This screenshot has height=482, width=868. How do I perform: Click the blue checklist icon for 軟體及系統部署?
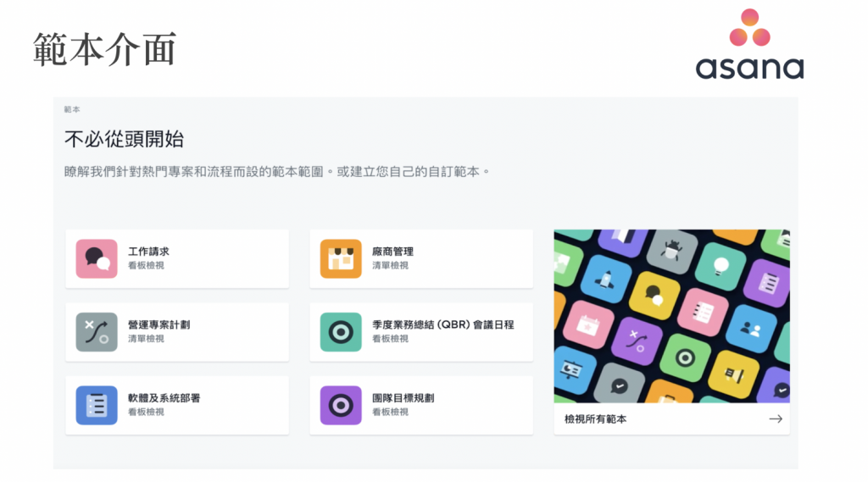(x=97, y=405)
